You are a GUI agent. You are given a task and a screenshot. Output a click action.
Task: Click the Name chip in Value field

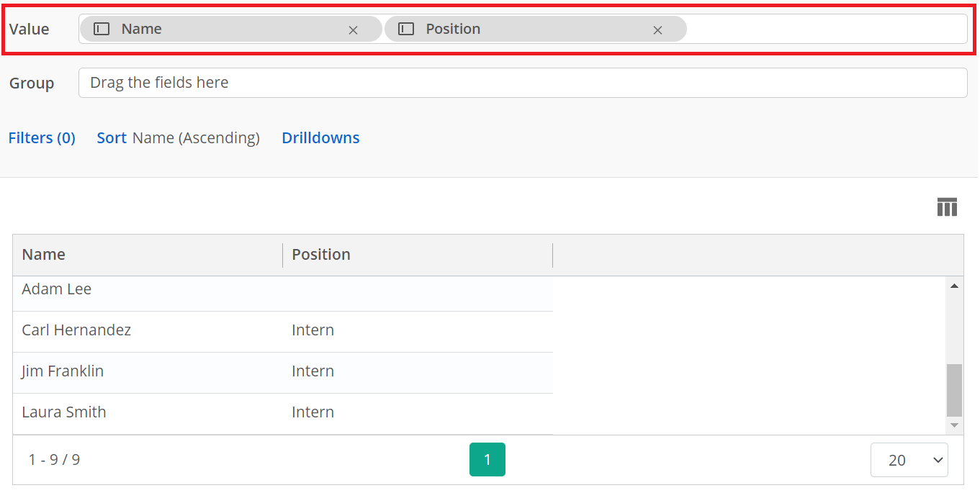point(216,30)
